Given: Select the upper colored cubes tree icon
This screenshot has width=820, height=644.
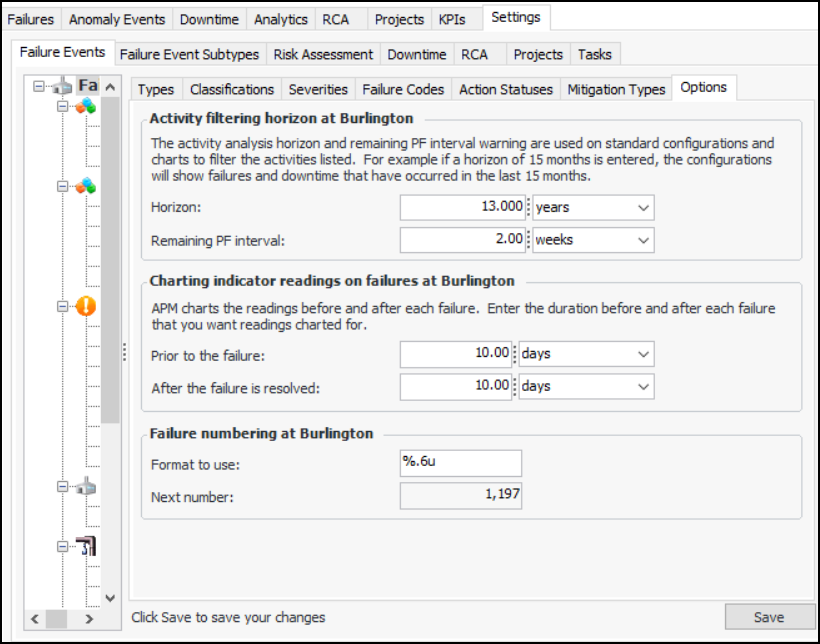Looking at the screenshot, I should pos(86,106).
